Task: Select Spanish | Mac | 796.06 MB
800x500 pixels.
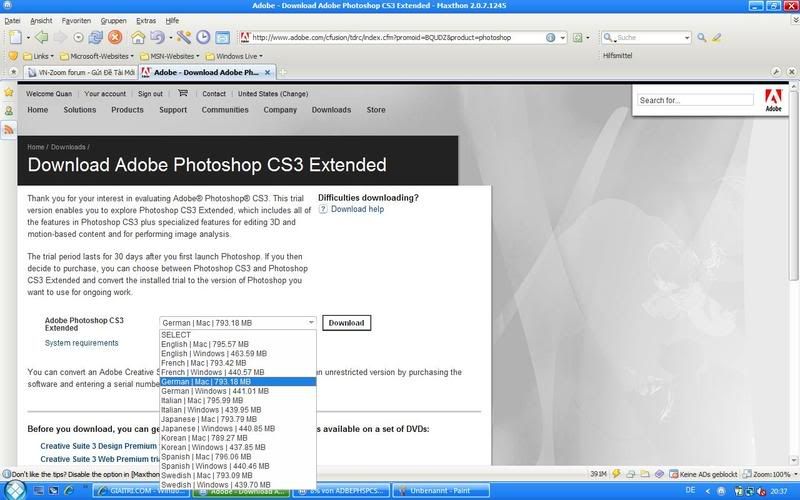Action: [238, 457]
